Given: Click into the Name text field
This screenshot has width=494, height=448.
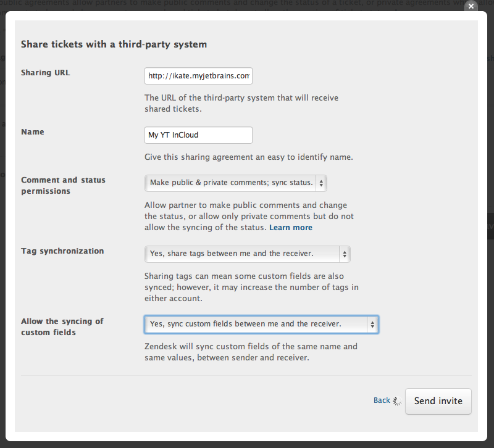Looking at the screenshot, I should pyautogui.click(x=198, y=135).
